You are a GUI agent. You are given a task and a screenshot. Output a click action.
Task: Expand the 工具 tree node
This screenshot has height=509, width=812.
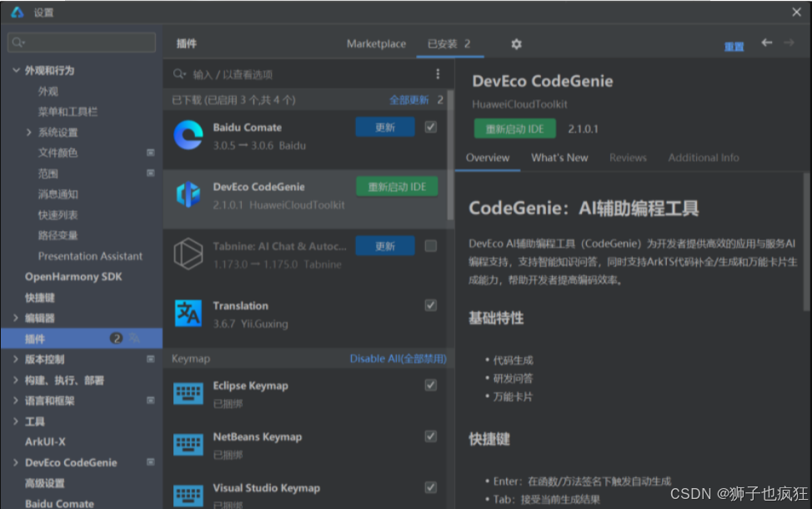pos(16,421)
